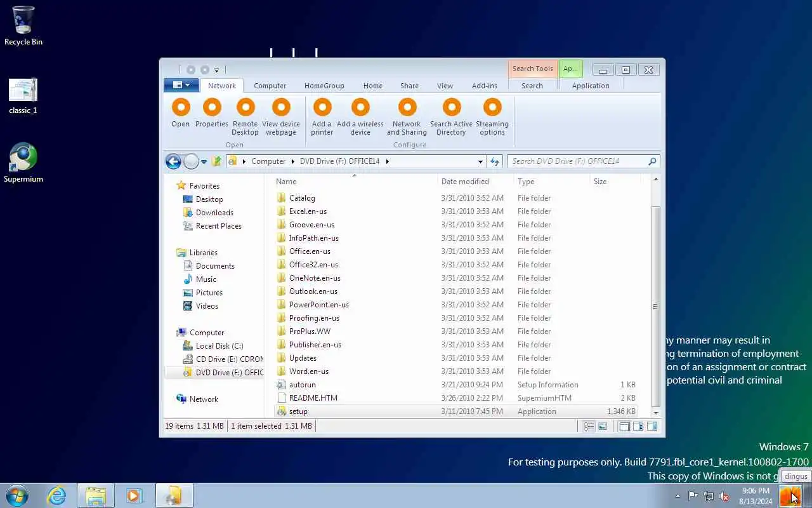The height and width of the screenshot is (508, 812).
Task: Click the muted volume tray icon
Action: click(x=723, y=497)
